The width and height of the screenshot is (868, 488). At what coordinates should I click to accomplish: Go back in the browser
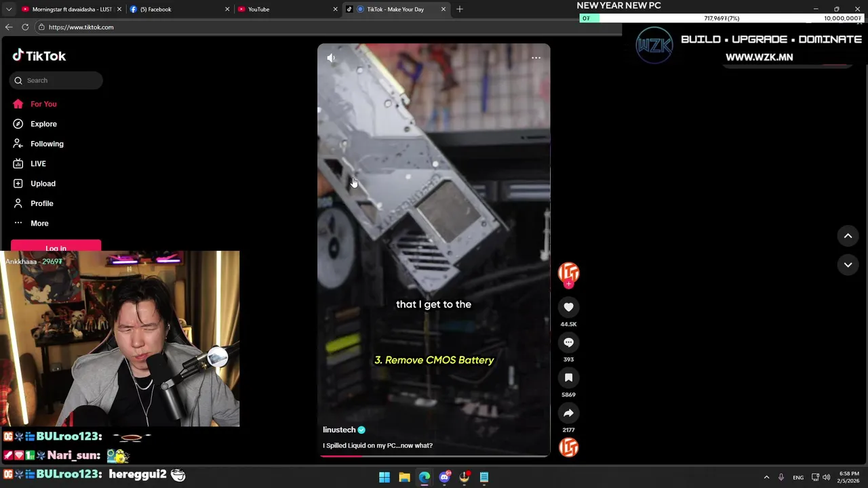(x=9, y=27)
